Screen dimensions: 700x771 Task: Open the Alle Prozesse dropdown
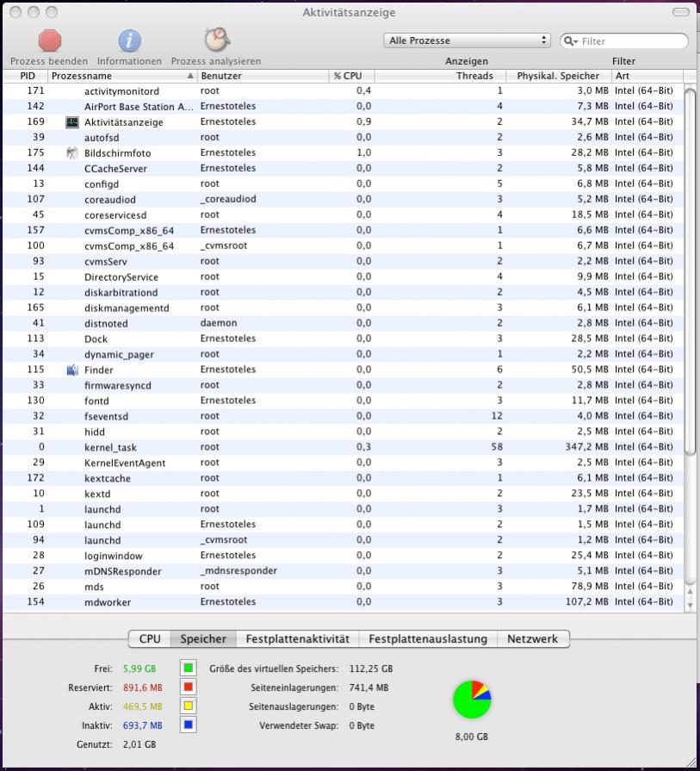pyautogui.click(x=467, y=40)
